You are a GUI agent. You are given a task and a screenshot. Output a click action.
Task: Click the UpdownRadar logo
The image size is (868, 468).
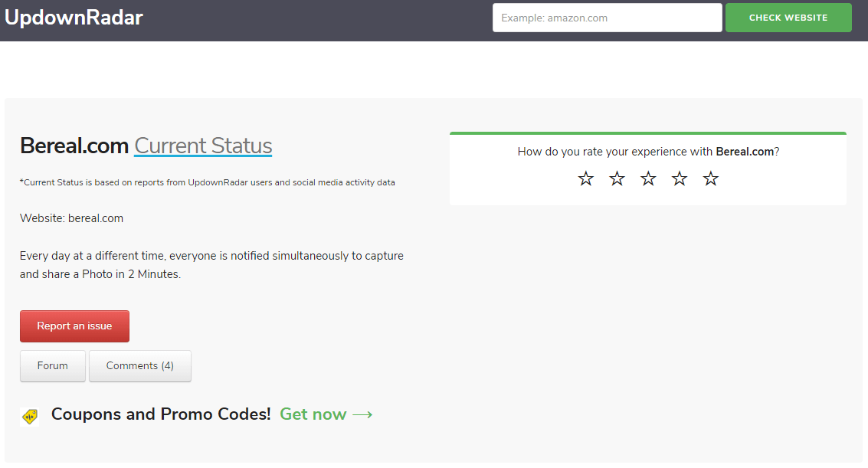pos(74,18)
